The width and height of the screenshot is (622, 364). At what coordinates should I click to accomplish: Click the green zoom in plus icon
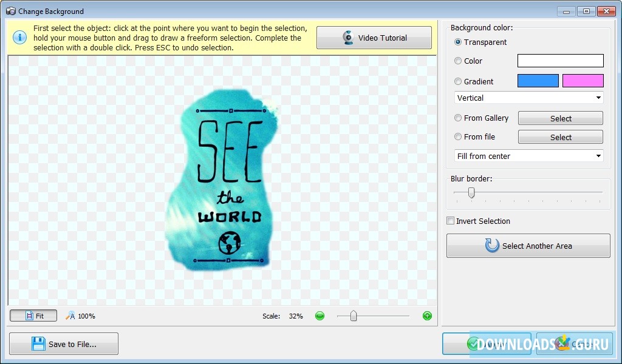point(427,315)
